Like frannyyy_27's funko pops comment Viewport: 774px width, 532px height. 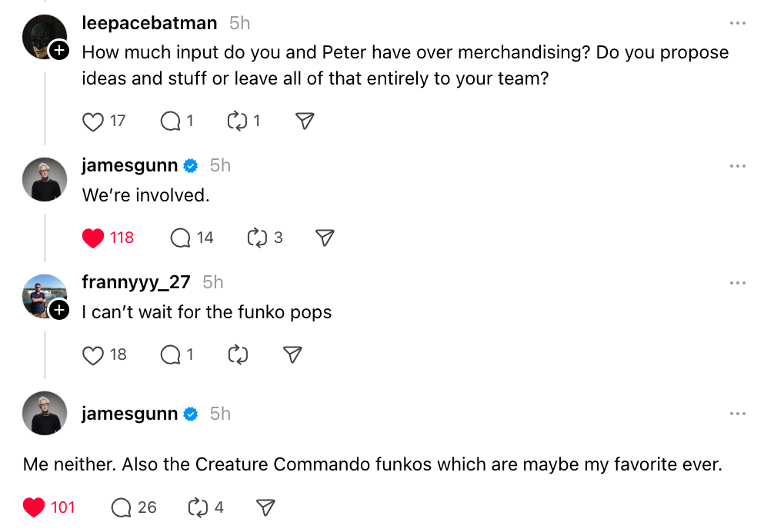click(x=93, y=355)
